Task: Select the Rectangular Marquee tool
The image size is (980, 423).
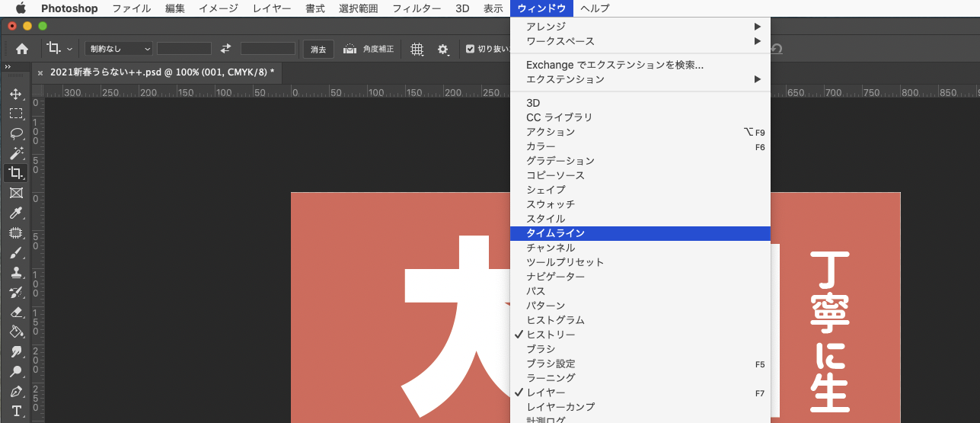Action: (x=16, y=114)
